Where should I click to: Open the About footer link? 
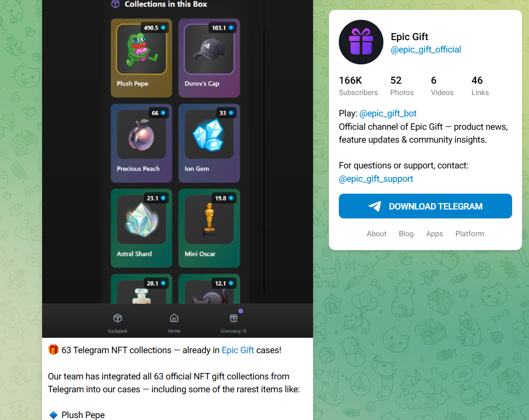point(376,234)
